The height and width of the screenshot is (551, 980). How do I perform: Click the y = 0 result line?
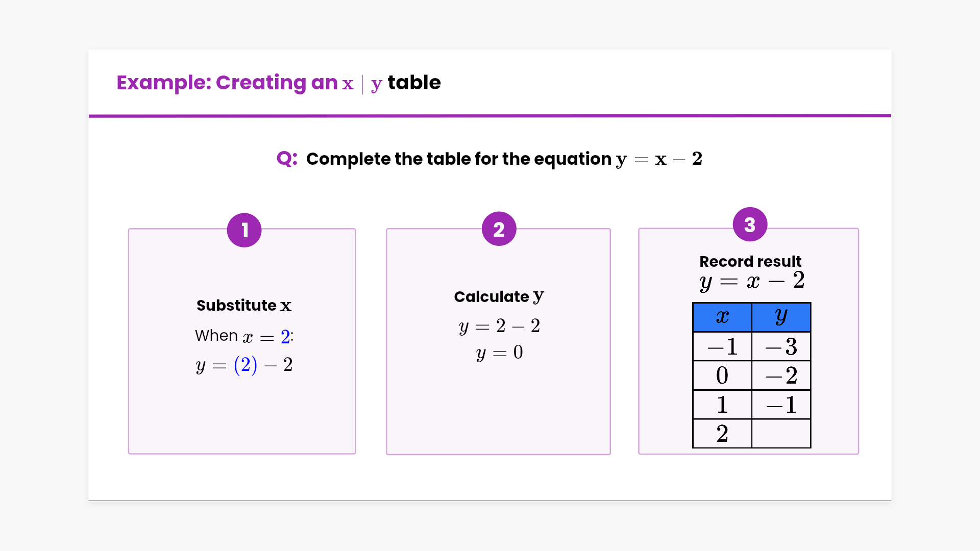click(499, 353)
